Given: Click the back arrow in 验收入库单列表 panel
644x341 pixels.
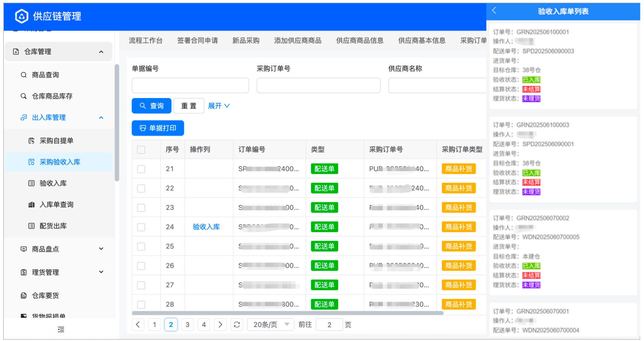Looking at the screenshot, I should click(494, 10).
